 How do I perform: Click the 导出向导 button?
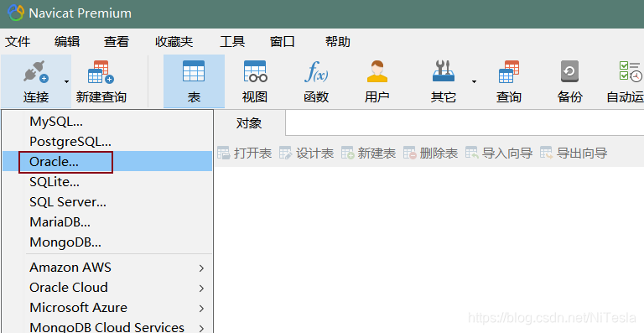coord(574,153)
